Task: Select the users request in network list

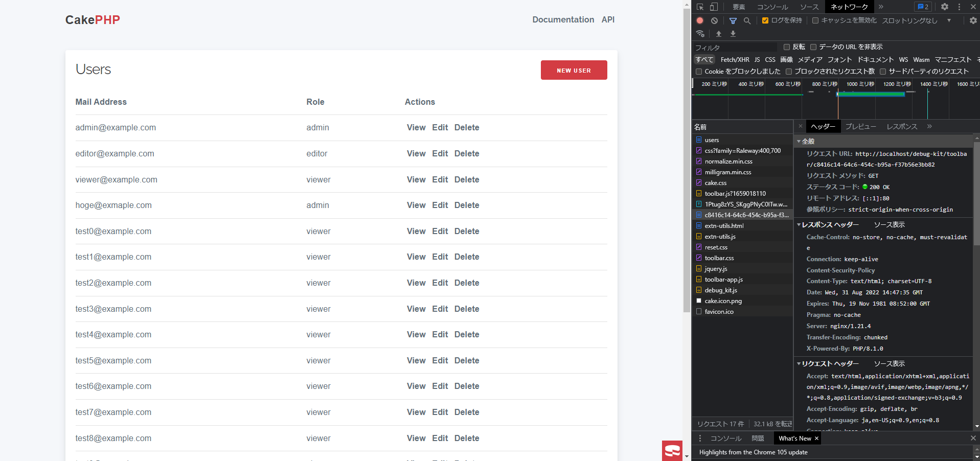Action: point(712,140)
